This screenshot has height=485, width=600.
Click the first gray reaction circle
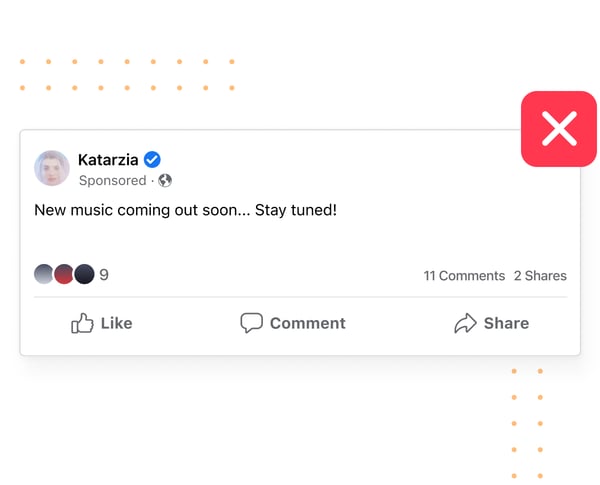[x=44, y=274]
